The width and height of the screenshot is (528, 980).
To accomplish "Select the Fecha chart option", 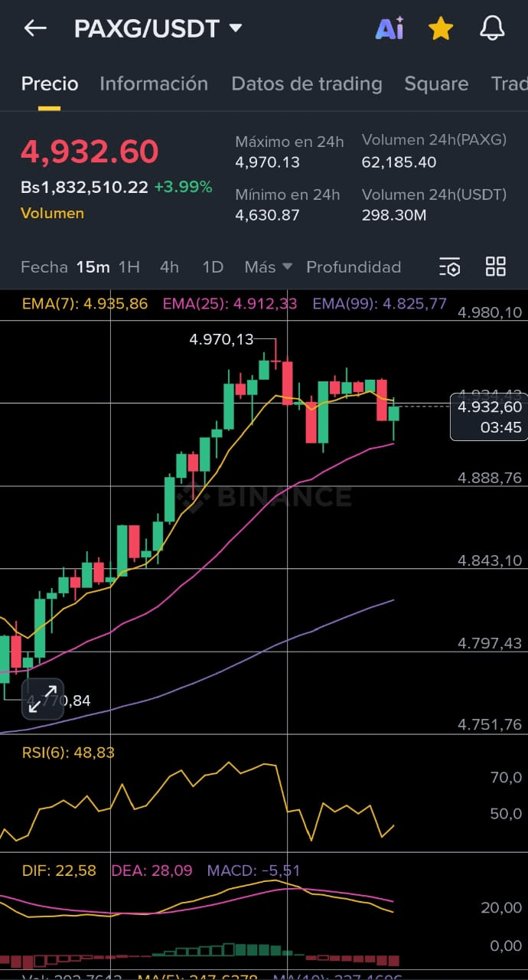I will [x=44, y=266].
